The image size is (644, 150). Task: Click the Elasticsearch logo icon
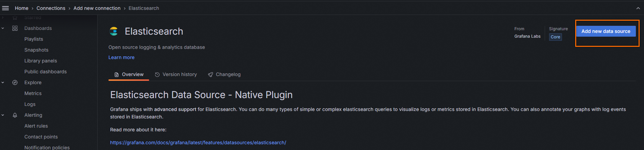(114, 31)
